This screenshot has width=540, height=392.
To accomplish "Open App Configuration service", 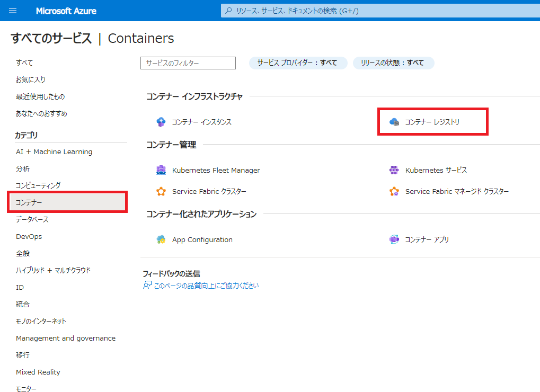I will tap(202, 239).
